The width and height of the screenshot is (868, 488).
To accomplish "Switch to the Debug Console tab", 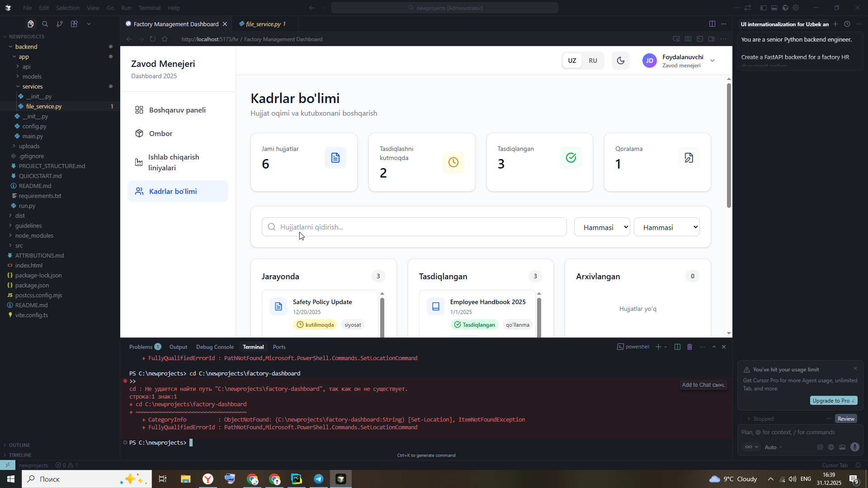I will (215, 347).
